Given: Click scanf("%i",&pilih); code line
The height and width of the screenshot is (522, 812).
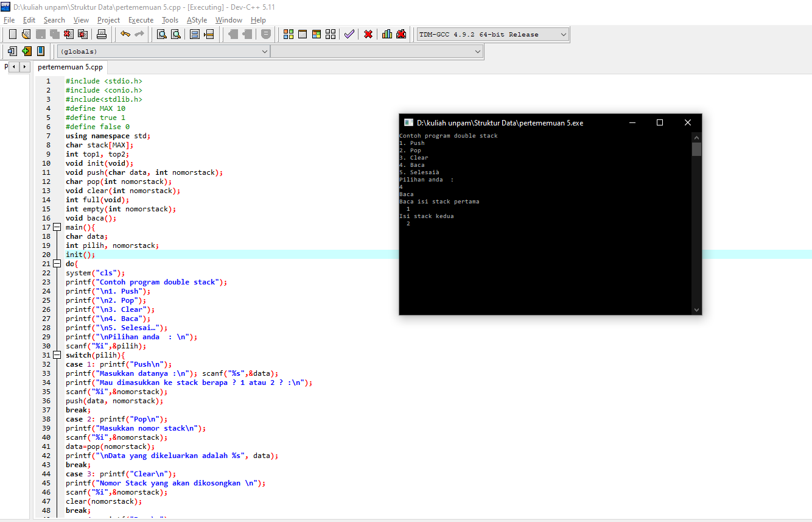Looking at the screenshot, I should [x=106, y=346].
